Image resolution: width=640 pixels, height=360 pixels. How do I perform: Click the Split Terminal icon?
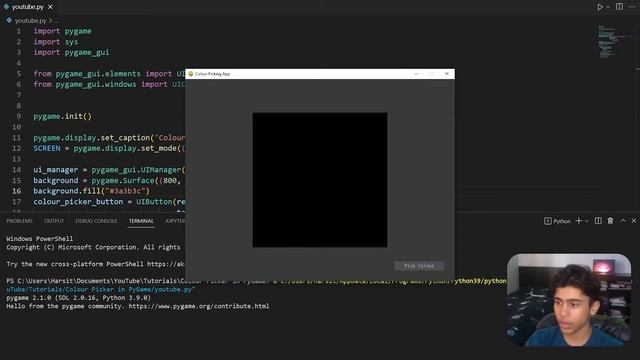598,221
